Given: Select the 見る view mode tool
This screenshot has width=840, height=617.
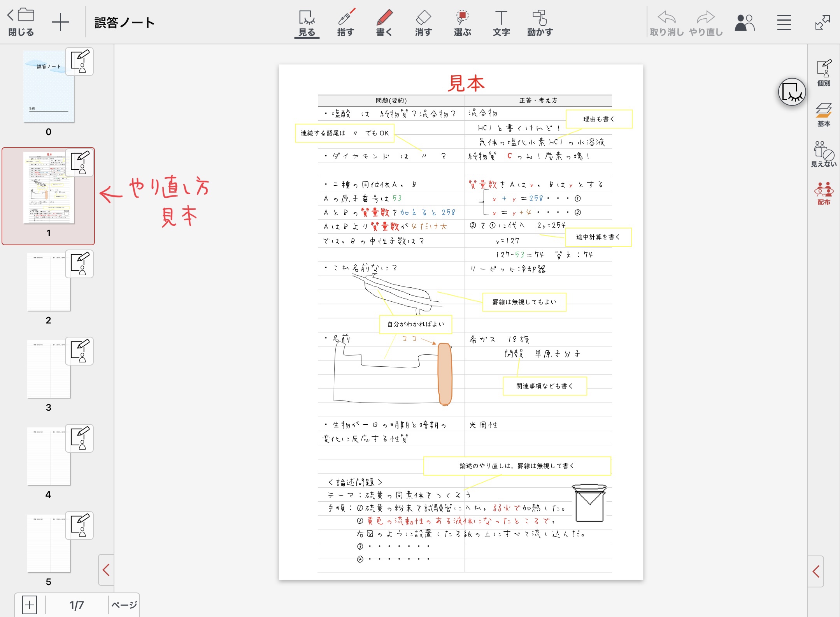Looking at the screenshot, I should coord(307,23).
